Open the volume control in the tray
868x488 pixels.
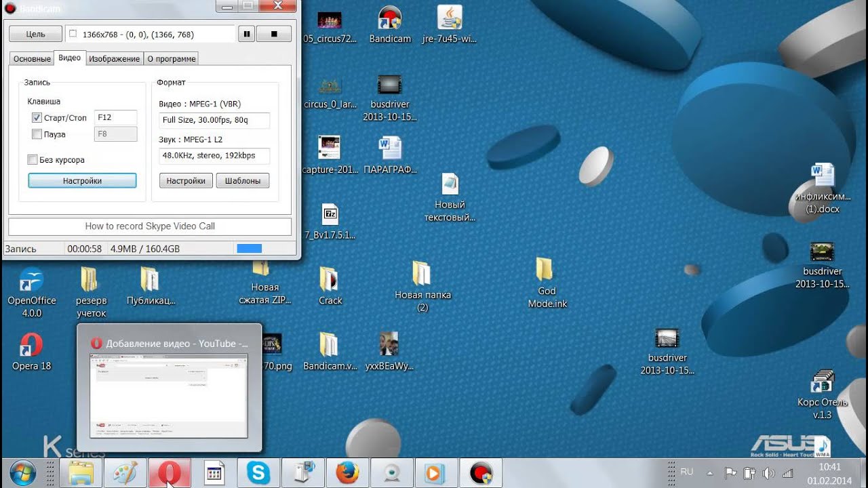[x=769, y=473]
